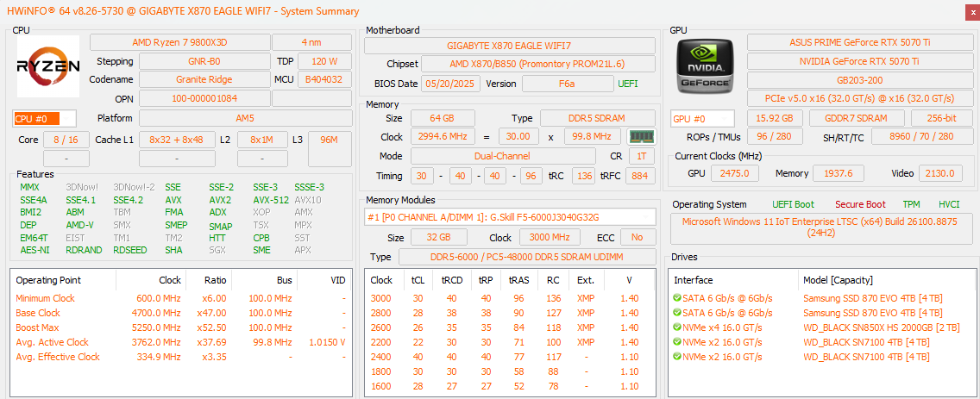Click the GDDR7 SDRAM memory type field
980x399 pixels.
coord(857,118)
